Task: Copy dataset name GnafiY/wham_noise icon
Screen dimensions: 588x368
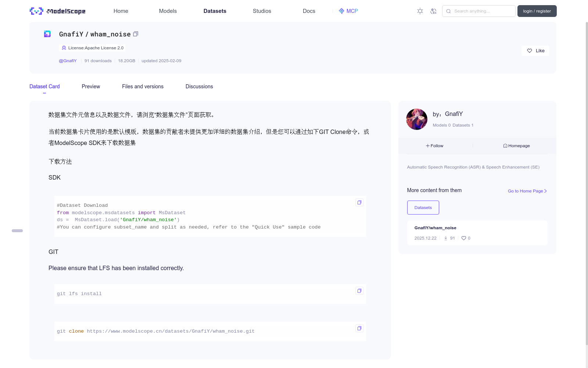Action: (136, 34)
